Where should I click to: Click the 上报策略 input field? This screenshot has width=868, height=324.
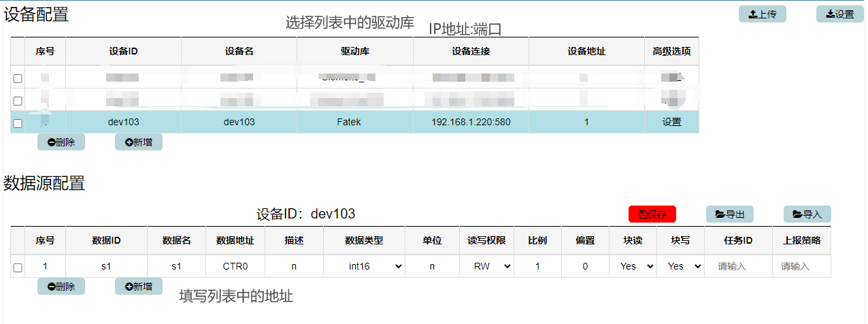[801, 267]
